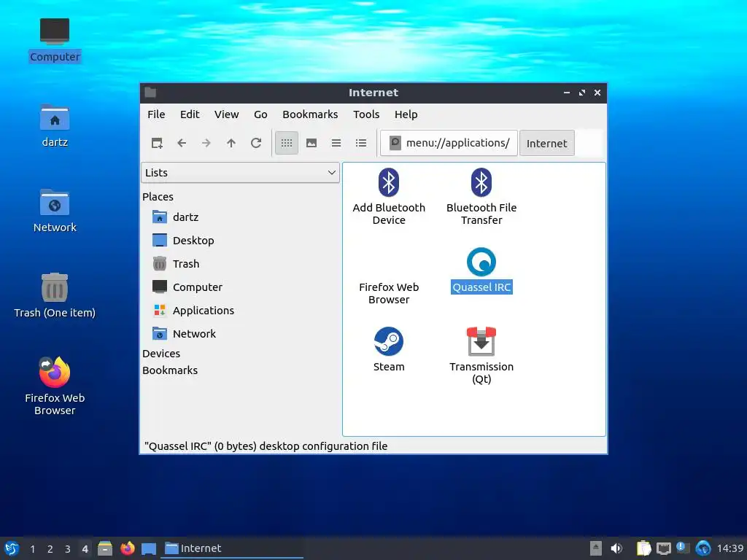Screen dimensions: 747x560
Task: Open the Help menu
Action: [x=406, y=114]
